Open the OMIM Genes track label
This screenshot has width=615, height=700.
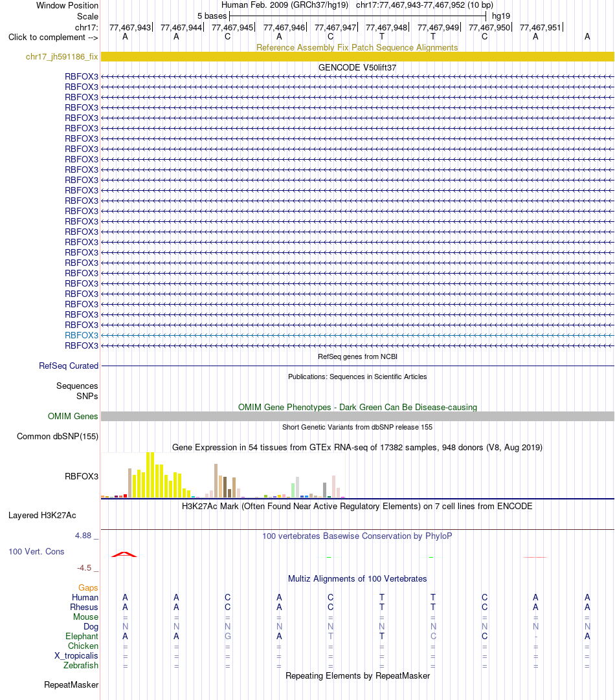point(73,416)
